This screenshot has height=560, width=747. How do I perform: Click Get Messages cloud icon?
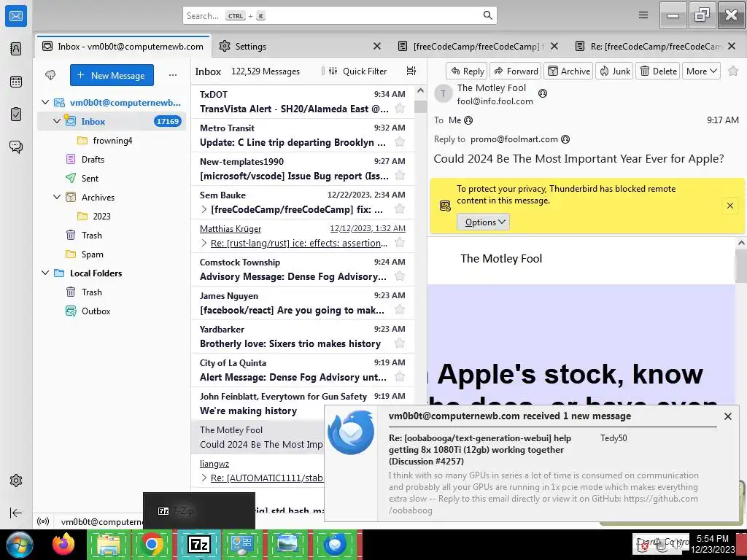50,75
